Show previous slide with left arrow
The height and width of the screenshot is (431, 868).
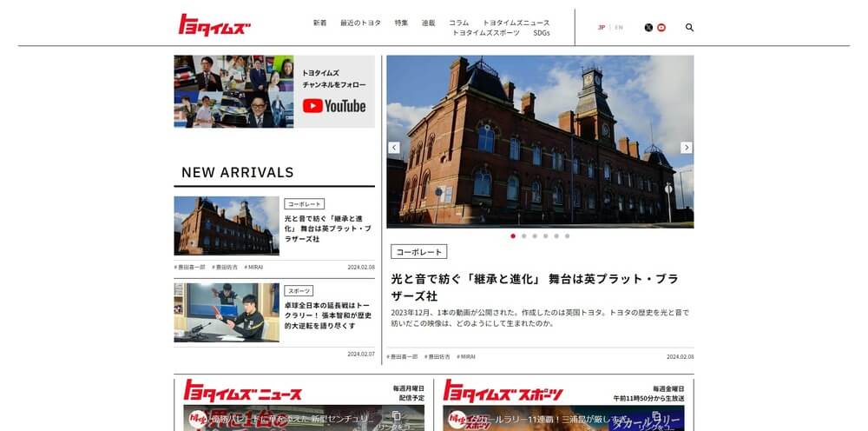[x=394, y=148]
